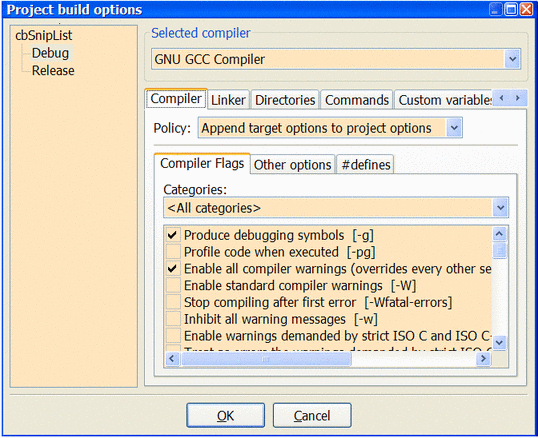Viewport: 538px width, 438px height.
Task: Click the OK button
Action: [225, 415]
